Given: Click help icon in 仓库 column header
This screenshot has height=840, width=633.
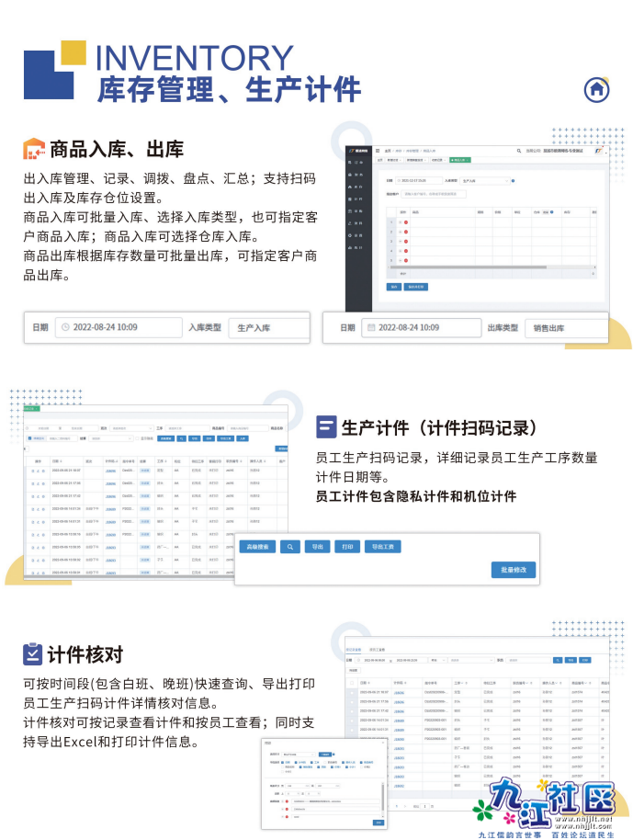Looking at the screenshot, I should click(551, 212).
